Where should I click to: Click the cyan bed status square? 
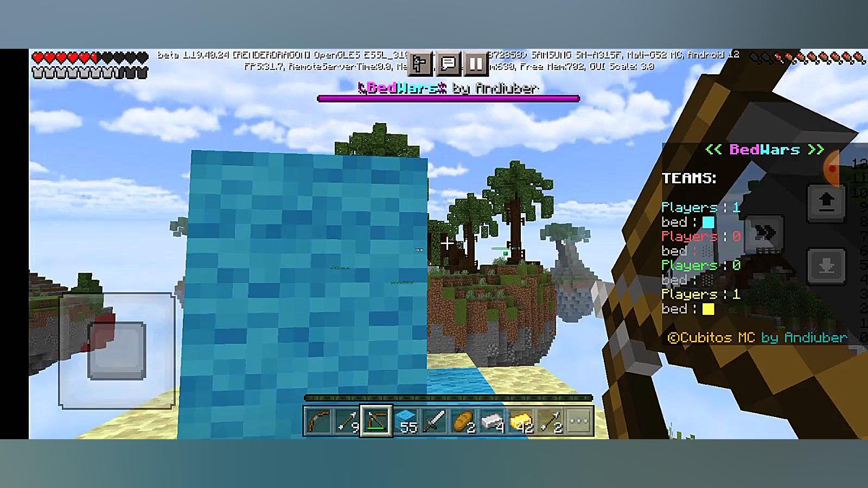point(709,222)
